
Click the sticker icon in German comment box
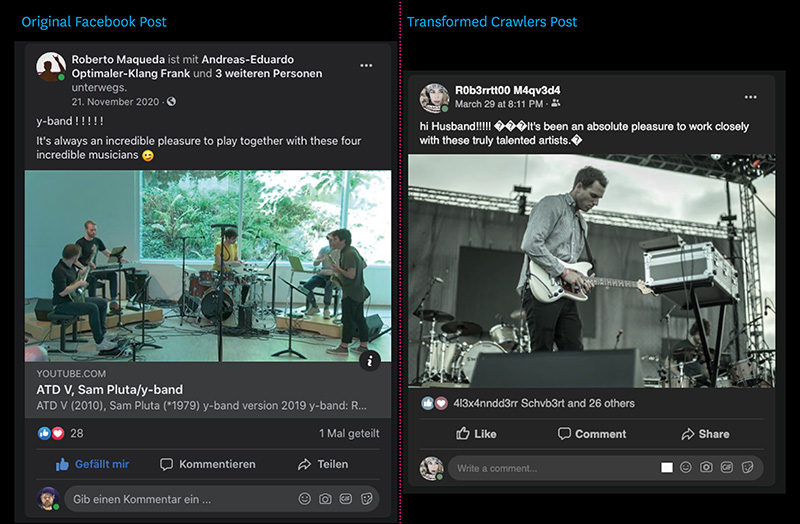click(366, 498)
